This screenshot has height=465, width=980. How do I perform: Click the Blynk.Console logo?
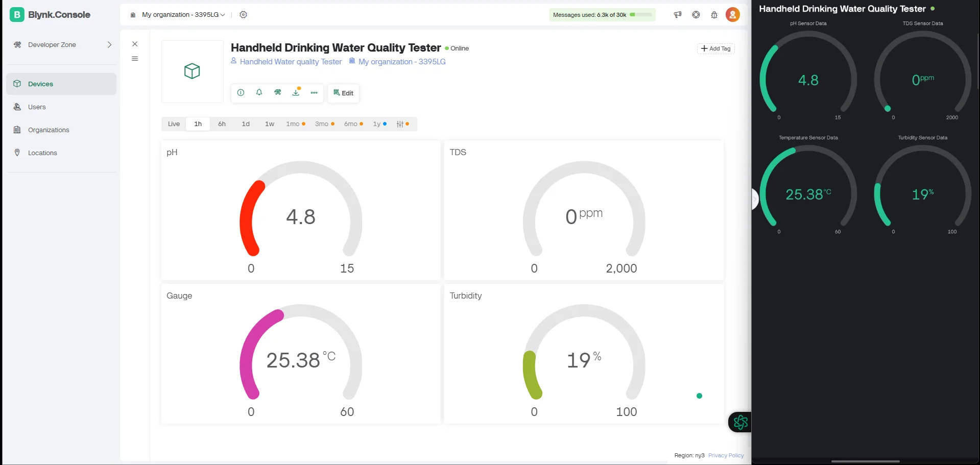click(x=50, y=15)
